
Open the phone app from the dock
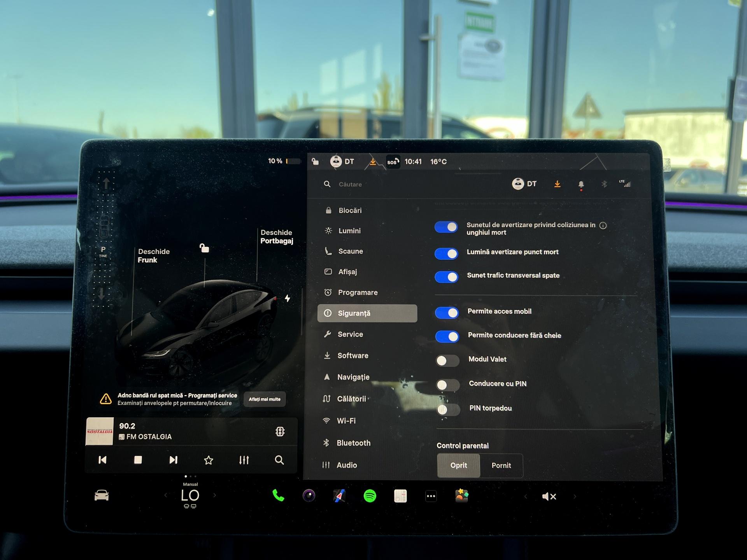pyautogui.click(x=278, y=496)
